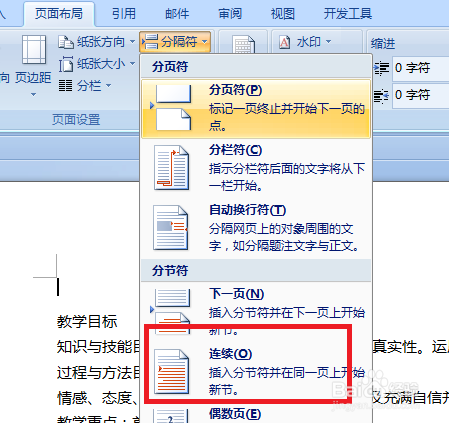Click the second 0 字符 indent field
The image size is (449, 423).
point(421,95)
